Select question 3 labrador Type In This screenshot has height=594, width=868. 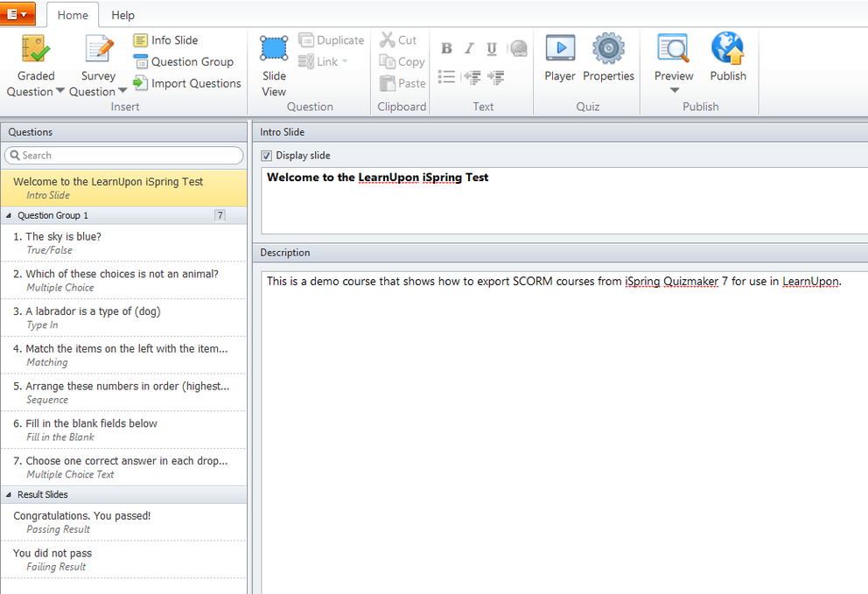click(x=123, y=318)
